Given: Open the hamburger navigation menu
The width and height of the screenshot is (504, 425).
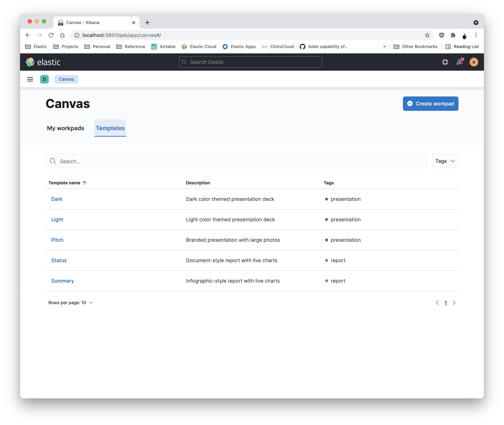Looking at the screenshot, I should click(30, 79).
